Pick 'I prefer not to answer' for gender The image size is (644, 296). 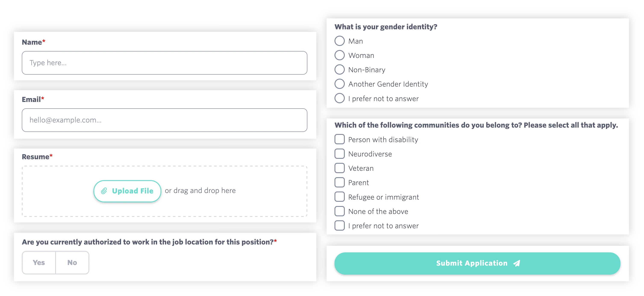tap(340, 98)
